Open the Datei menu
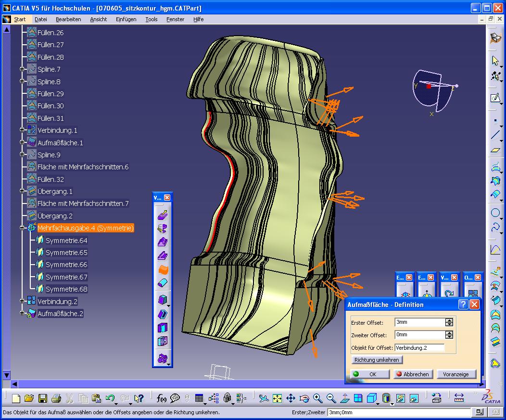This screenshot has width=506, height=420. (x=41, y=19)
